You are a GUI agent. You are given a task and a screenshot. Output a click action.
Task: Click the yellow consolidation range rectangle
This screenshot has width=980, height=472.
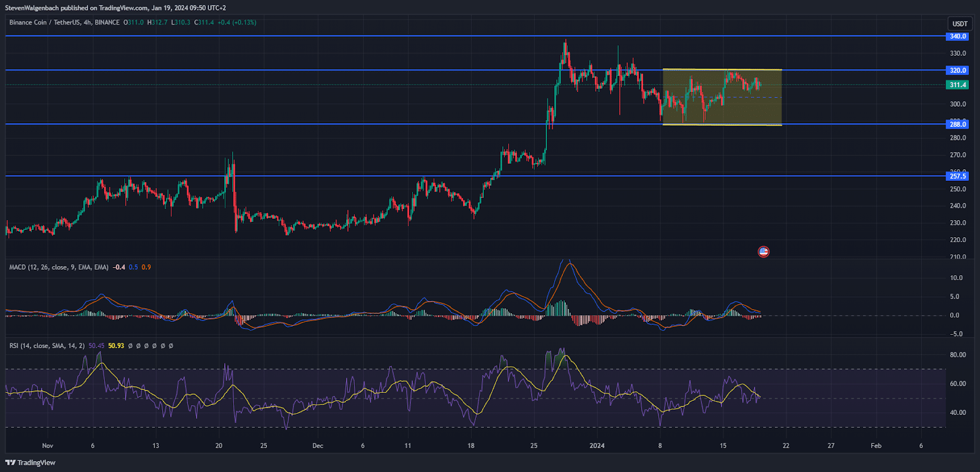(722, 97)
